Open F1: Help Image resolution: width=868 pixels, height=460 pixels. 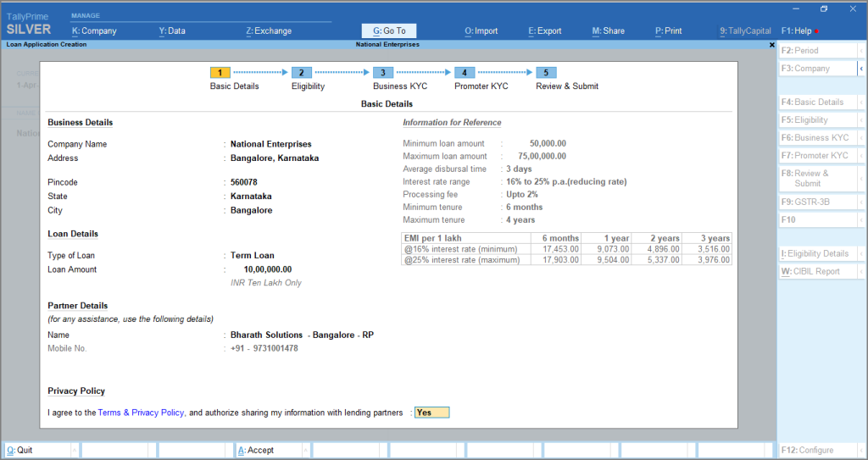[x=796, y=31]
